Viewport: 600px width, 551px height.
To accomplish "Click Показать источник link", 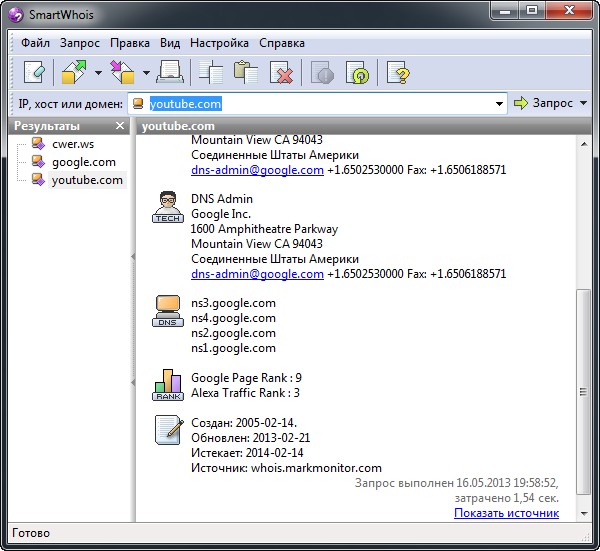I will point(506,513).
